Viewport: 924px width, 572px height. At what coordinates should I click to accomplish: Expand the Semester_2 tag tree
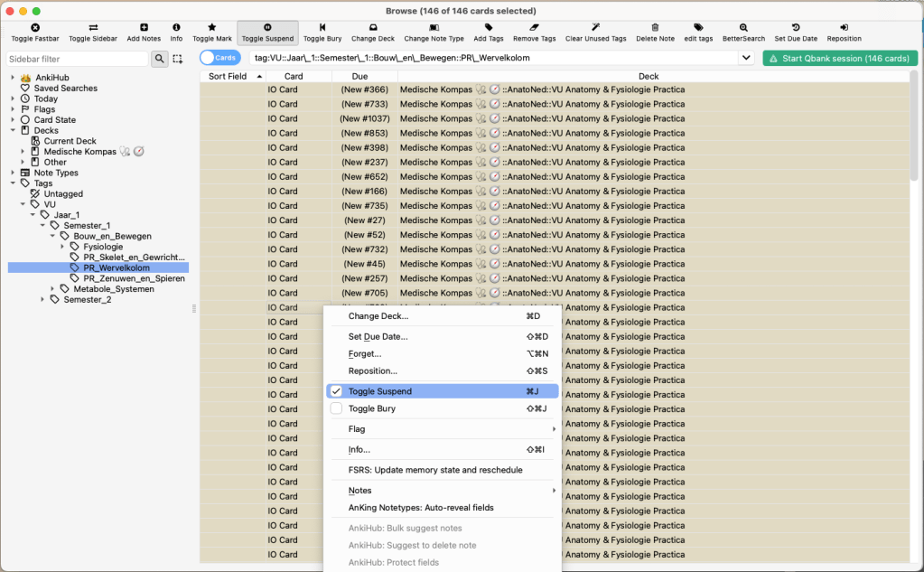pos(42,300)
